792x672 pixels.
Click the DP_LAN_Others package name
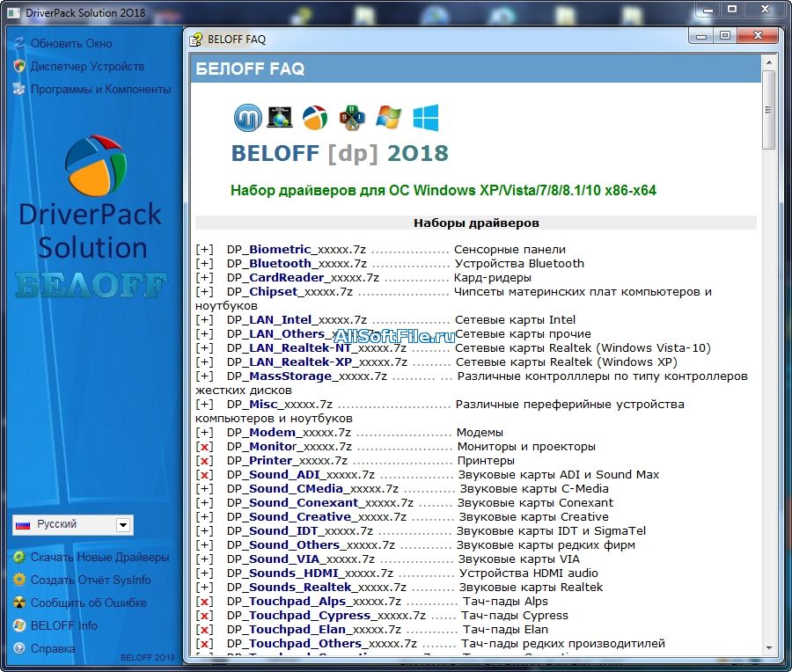tap(303, 334)
